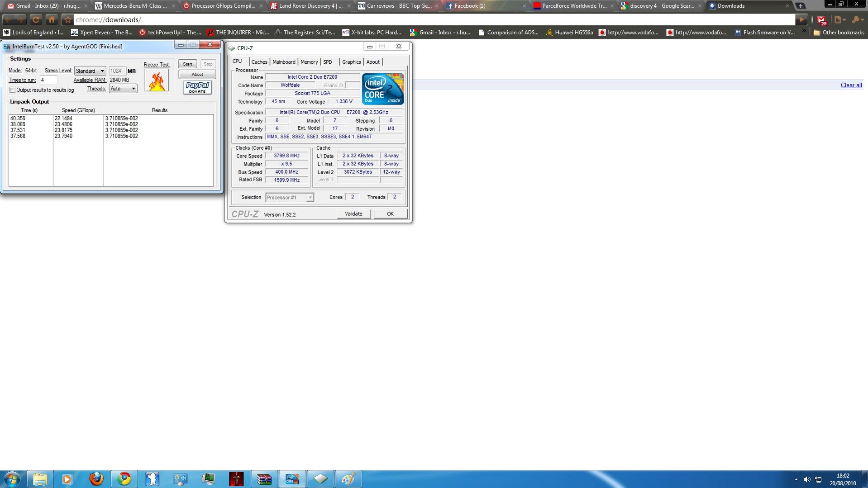Open the Flash firmware on V... bookmark
868x488 pixels.
pyautogui.click(x=764, y=33)
